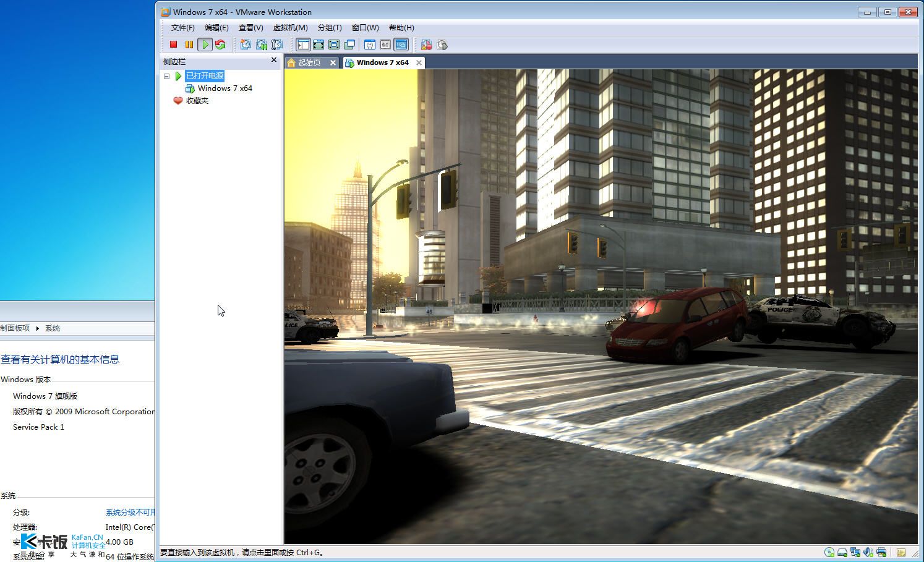
Task: Reset the virtual machine via restart icon
Action: click(x=220, y=45)
